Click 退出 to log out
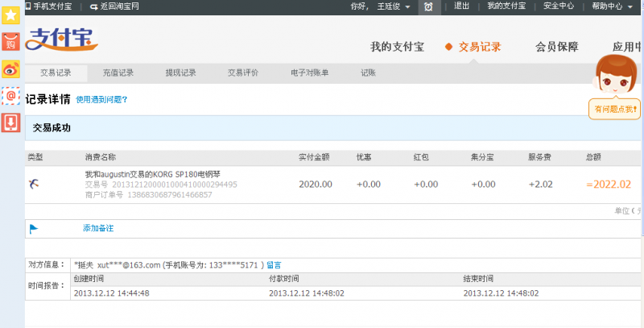The image size is (644, 328). point(462,6)
